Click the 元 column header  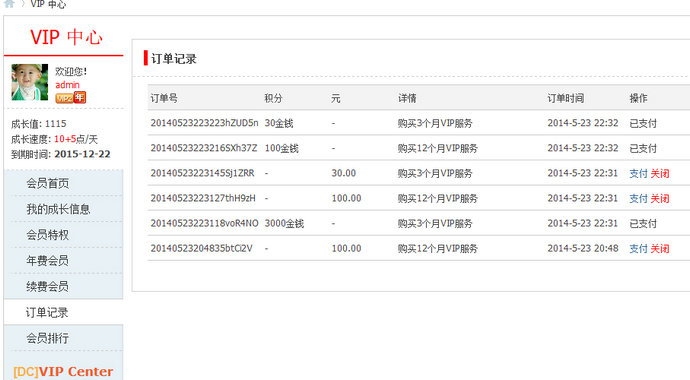pyautogui.click(x=336, y=98)
